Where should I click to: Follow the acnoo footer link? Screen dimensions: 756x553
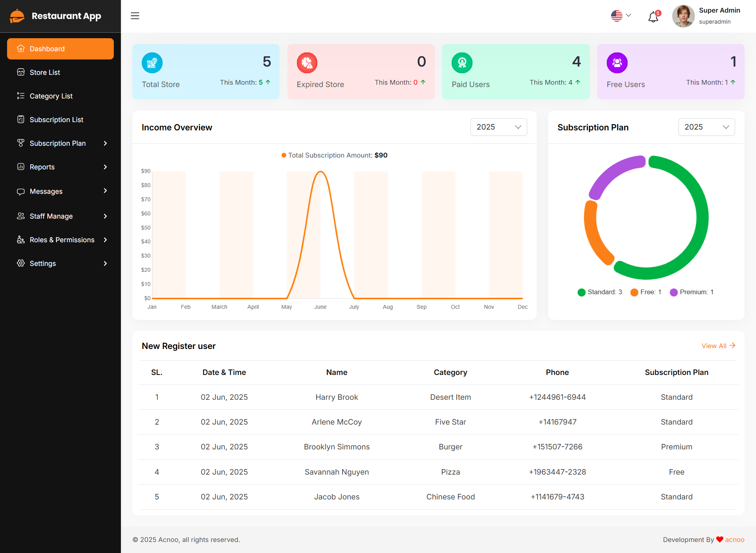point(735,540)
